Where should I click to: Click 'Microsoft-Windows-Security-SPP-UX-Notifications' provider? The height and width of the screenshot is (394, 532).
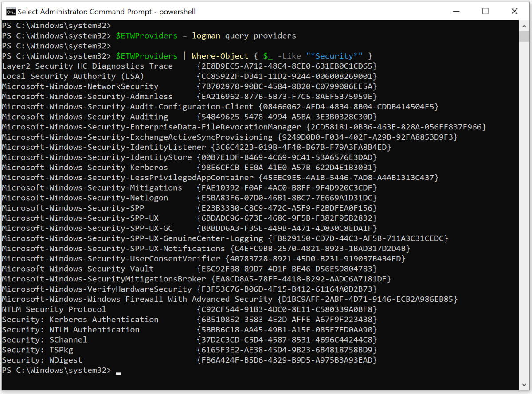point(113,249)
